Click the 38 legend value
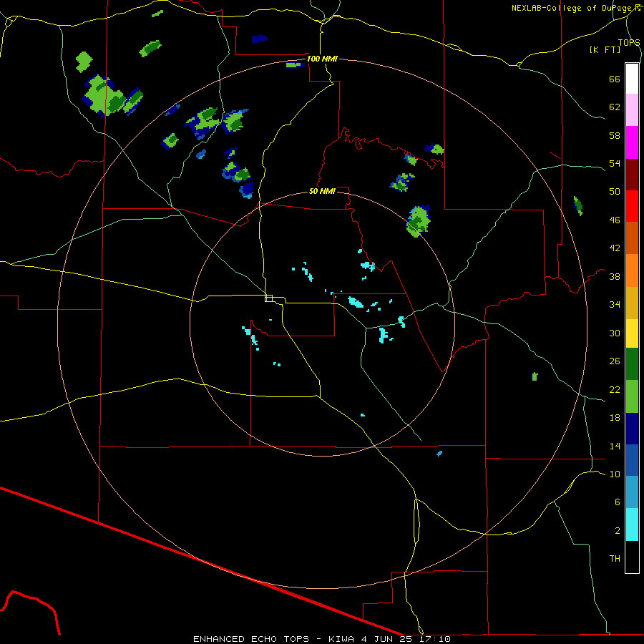Screen dimensions: 644x644 click(615, 276)
